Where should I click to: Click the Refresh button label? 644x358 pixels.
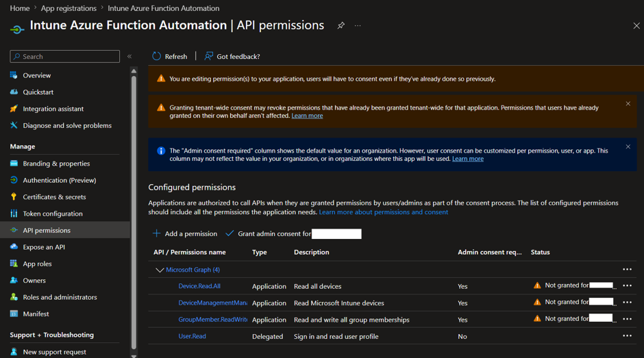click(176, 57)
